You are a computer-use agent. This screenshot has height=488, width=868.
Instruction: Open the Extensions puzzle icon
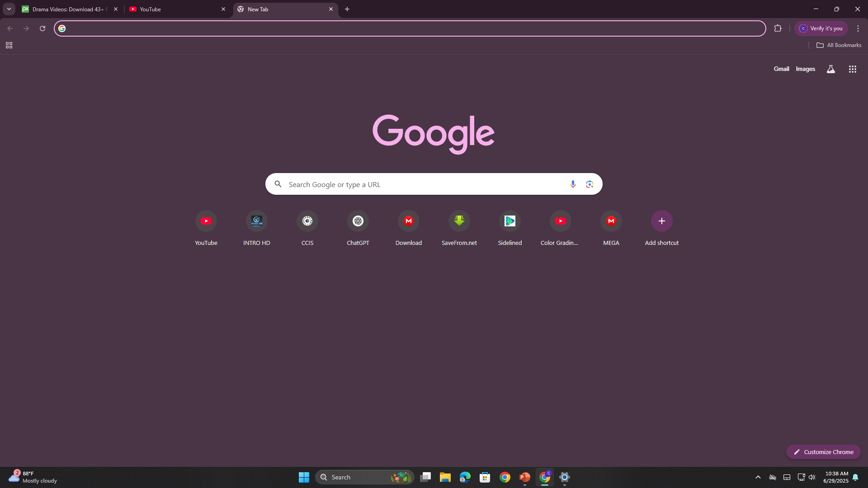coord(778,28)
